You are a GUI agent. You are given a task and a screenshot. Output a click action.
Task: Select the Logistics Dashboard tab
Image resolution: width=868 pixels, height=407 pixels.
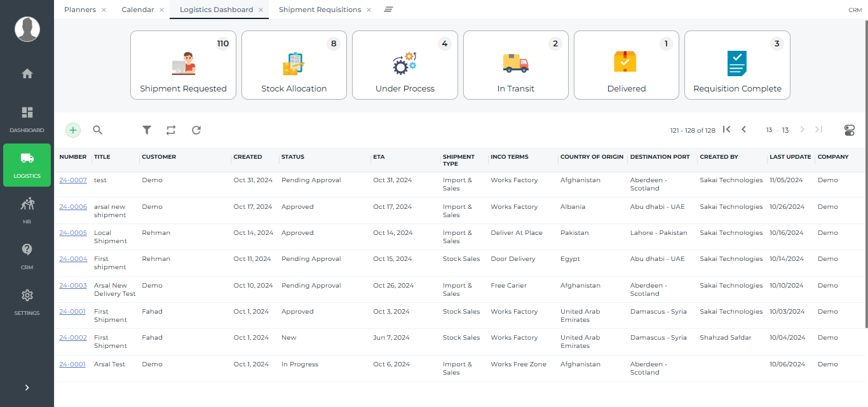click(216, 10)
